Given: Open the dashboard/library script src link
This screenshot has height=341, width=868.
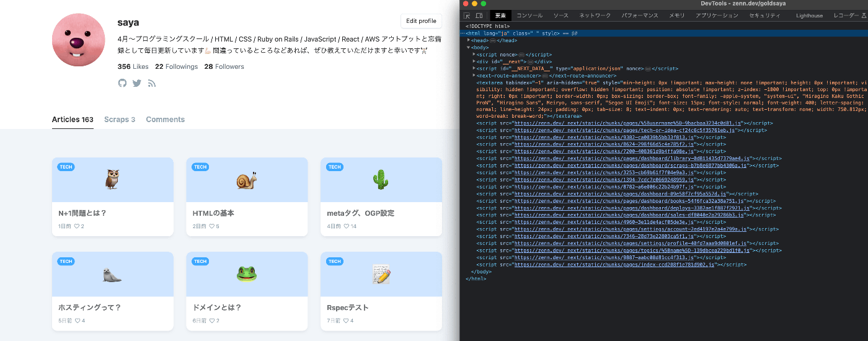Looking at the screenshot, I should [631, 158].
